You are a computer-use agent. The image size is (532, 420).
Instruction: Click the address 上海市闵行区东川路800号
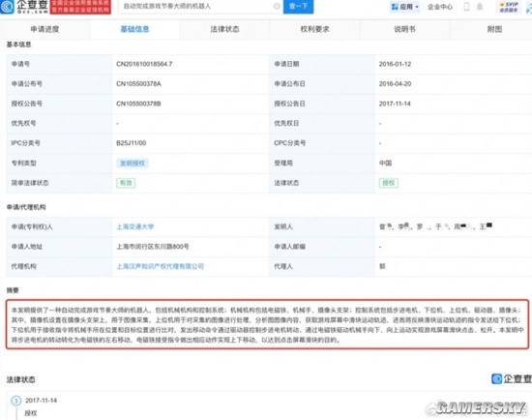tap(153, 247)
